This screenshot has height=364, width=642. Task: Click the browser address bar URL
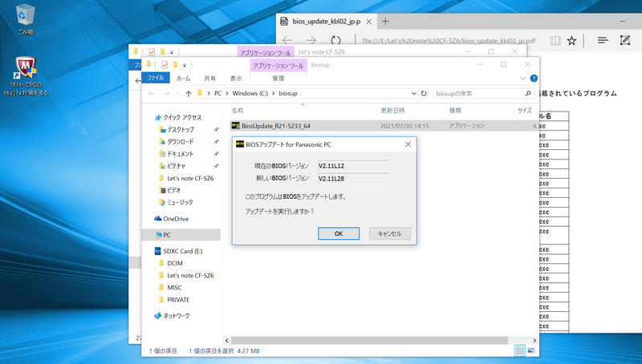pos(449,41)
